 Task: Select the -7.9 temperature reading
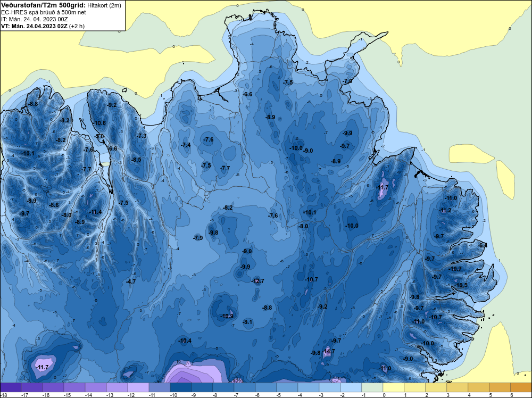click(x=198, y=238)
